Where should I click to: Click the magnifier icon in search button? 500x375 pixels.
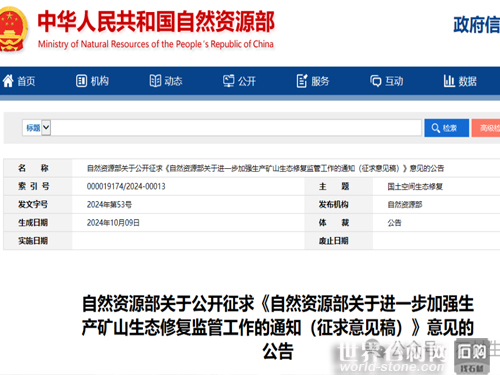(x=436, y=128)
